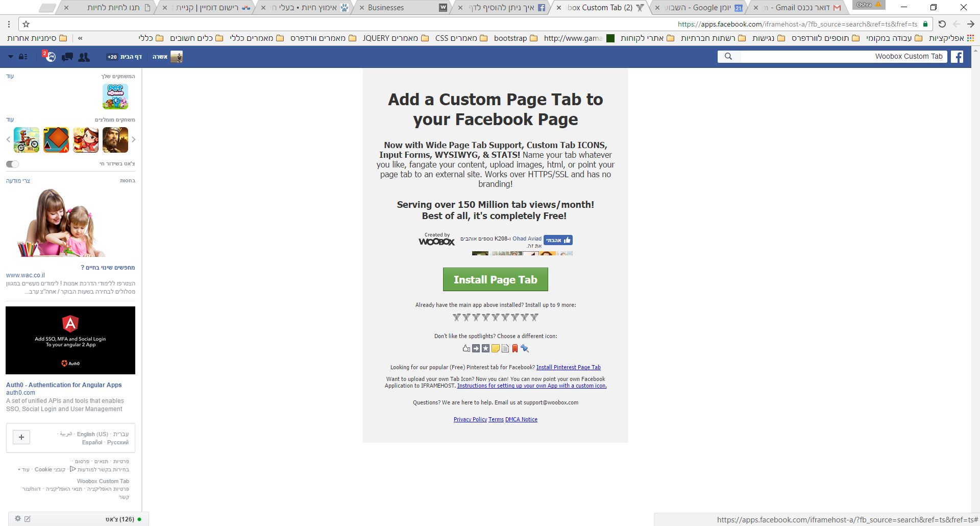The image size is (980, 526).
Task: Click the Facebook logo home icon
Action: tap(957, 57)
